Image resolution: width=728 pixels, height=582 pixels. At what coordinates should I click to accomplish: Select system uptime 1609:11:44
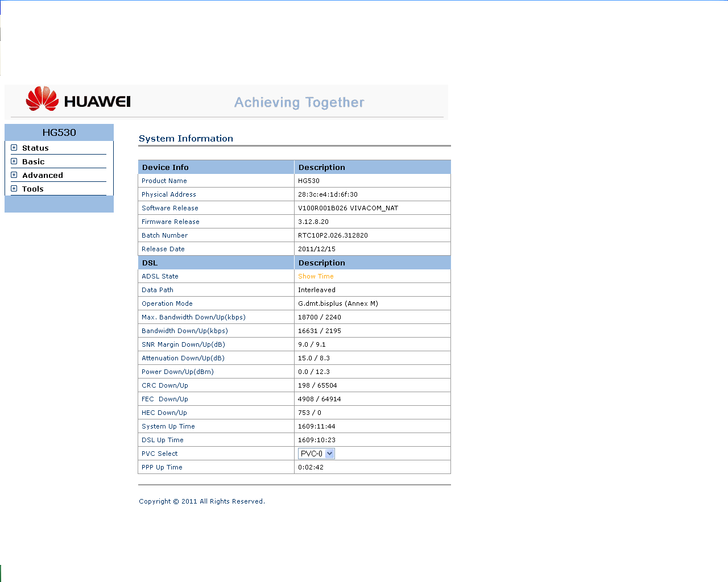pos(317,426)
